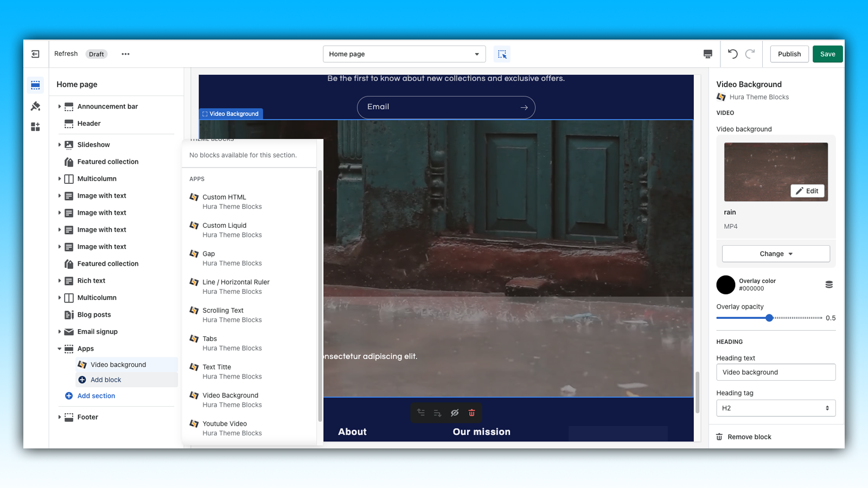Viewport: 868px width, 488px height.
Task: Redo the last change
Action: pos(750,54)
